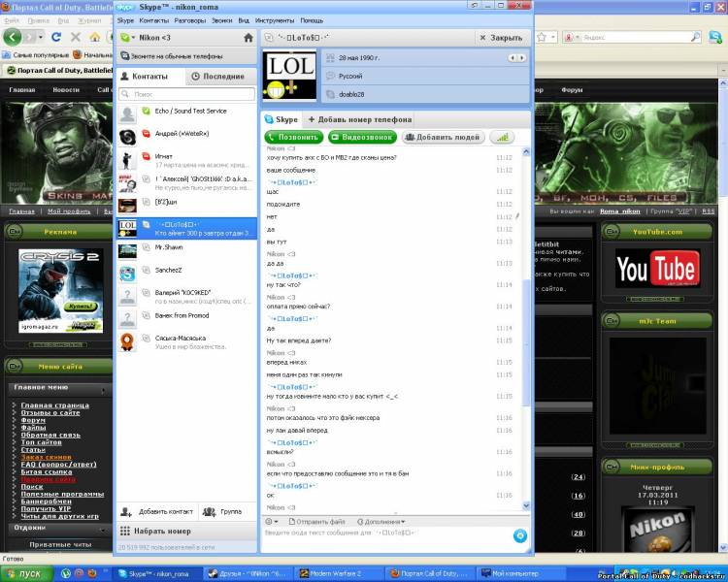Click the call quality signal icon

pyautogui.click(x=502, y=137)
